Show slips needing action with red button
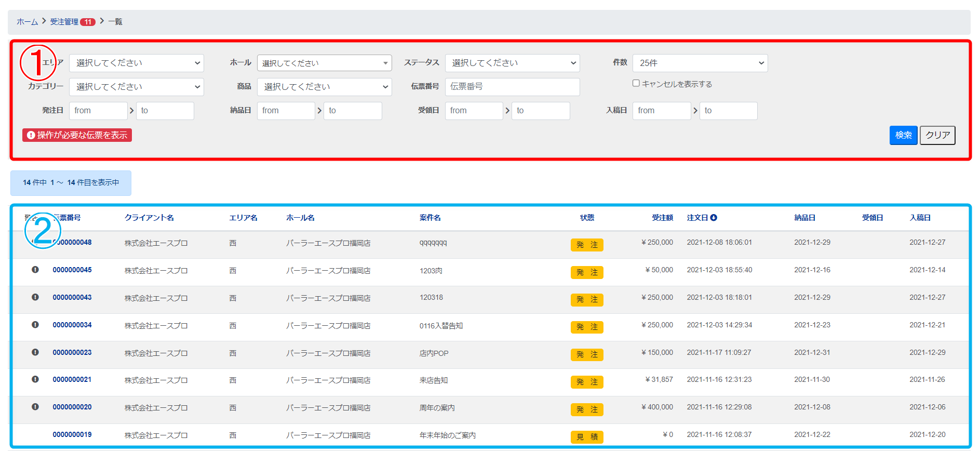The image size is (980, 451). (77, 135)
